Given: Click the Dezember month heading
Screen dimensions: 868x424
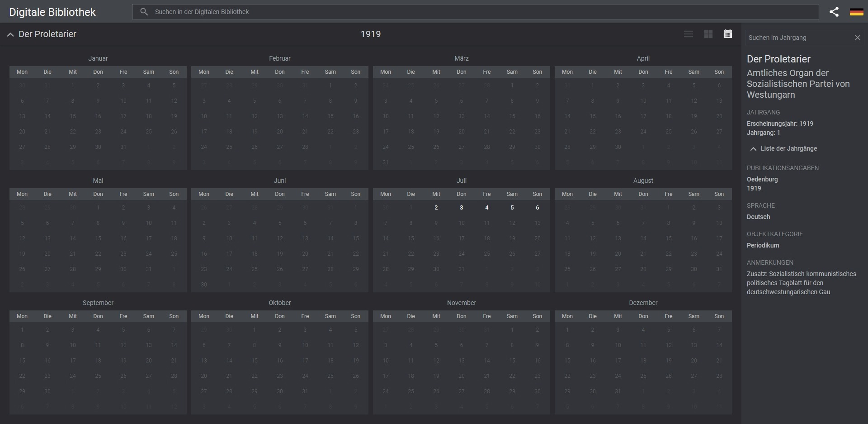Looking at the screenshot, I should coord(643,303).
